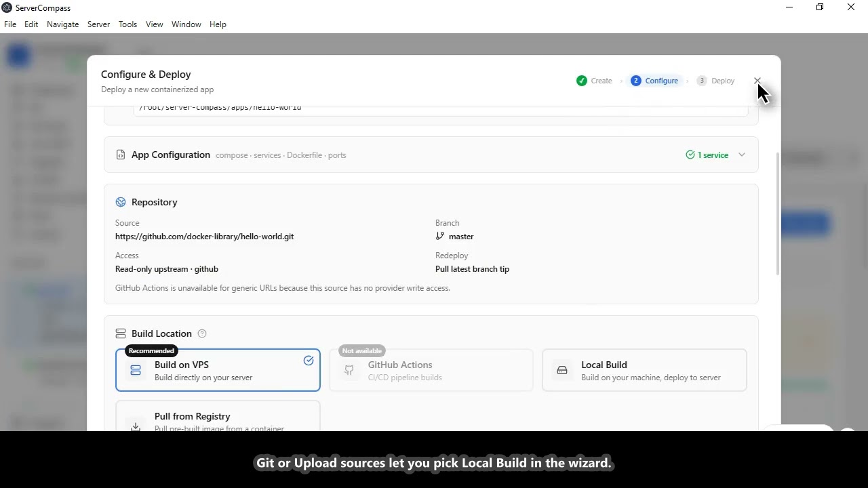The height and width of the screenshot is (488, 868).
Task: Click the ServerCompass title bar app icon
Action: 7,7
